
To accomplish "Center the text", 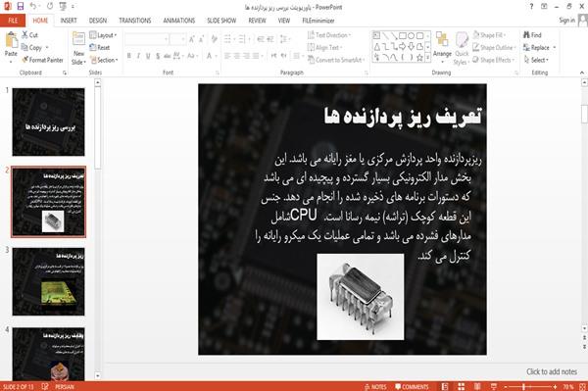I will [236, 56].
